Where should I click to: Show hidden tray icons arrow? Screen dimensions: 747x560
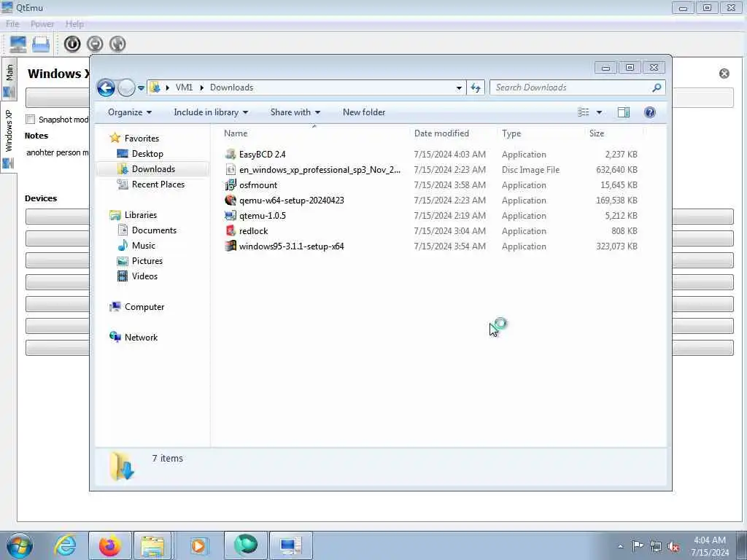(620, 546)
